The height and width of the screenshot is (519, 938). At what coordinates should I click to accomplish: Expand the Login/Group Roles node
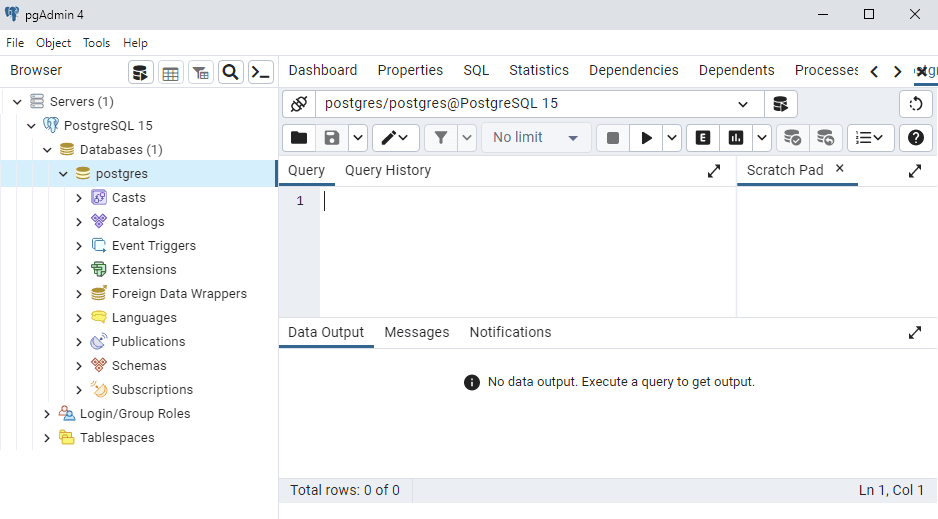coord(47,414)
